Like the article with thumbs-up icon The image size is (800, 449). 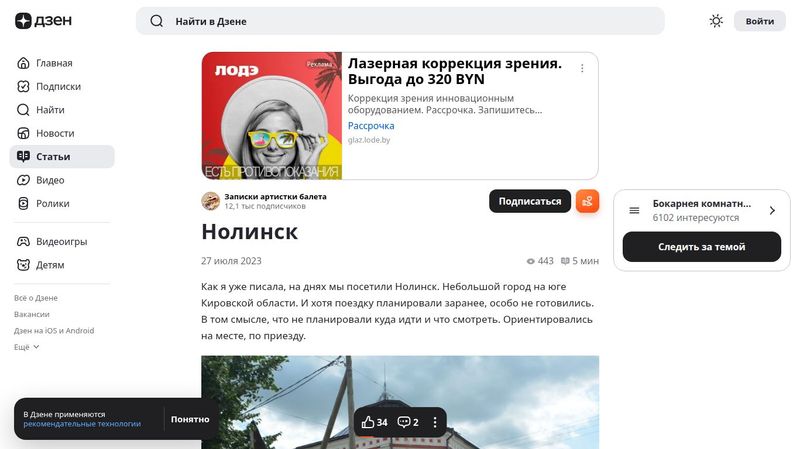click(x=368, y=422)
